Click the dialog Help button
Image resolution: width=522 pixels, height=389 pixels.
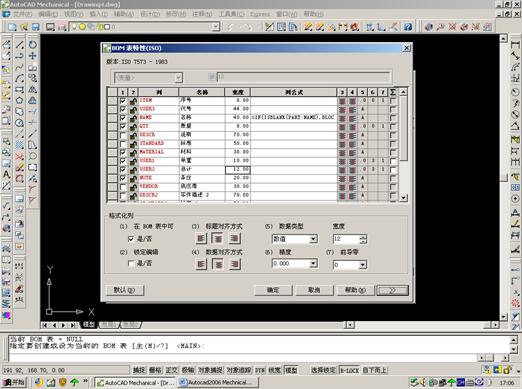[355, 290]
